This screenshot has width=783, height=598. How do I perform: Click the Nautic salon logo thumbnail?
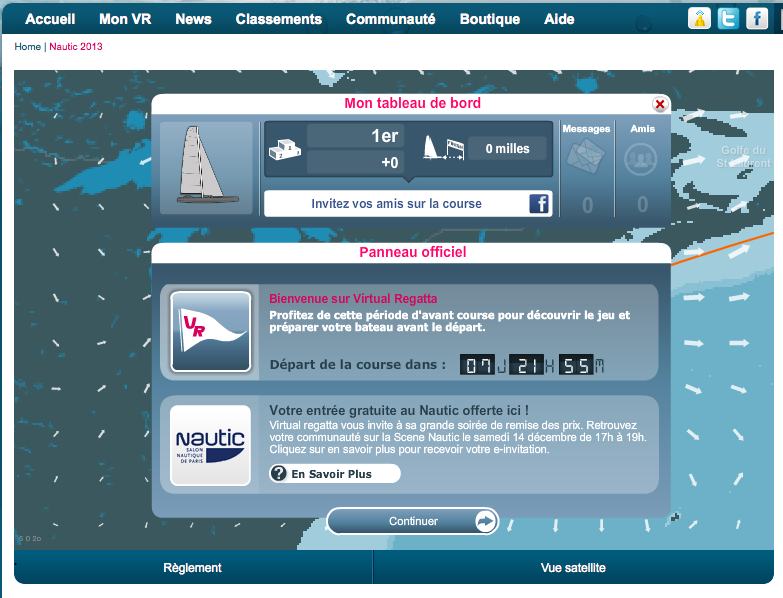pos(210,445)
